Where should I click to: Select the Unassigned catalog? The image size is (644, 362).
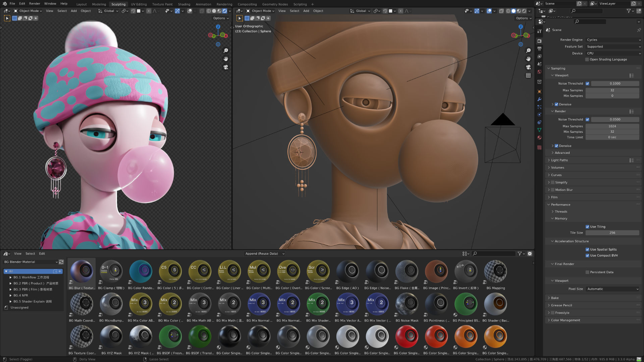pyautogui.click(x=19, y=307)
